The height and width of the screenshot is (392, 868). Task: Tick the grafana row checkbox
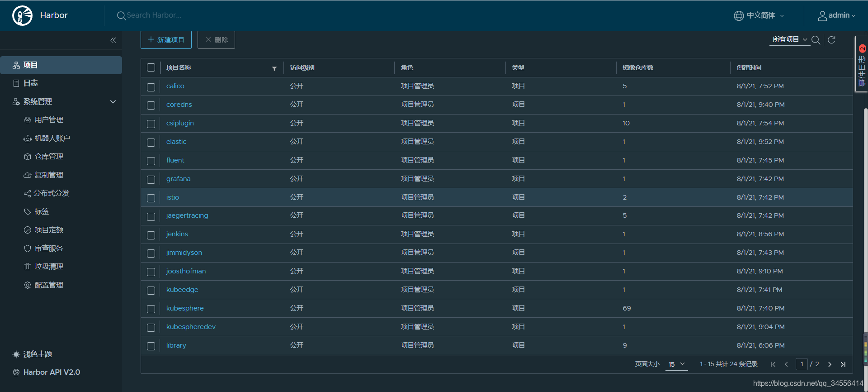(151, 180)
